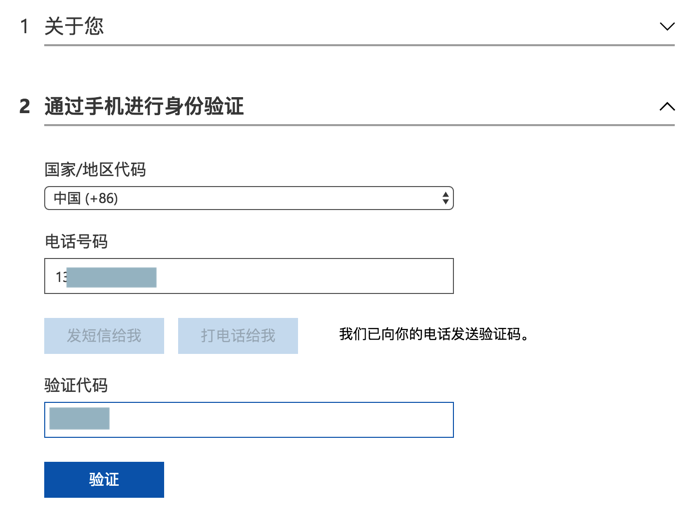Viewport: 691px width, 519px height.
Task: Expand section 1 using the down chevron
Action: [667, 26]
